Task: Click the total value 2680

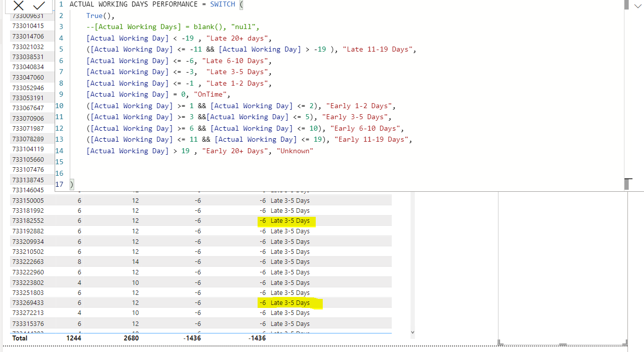Action: [131, 338]
